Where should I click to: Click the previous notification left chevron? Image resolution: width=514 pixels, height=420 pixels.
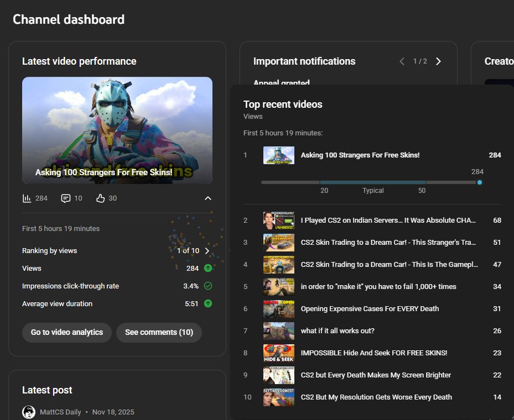402,61
